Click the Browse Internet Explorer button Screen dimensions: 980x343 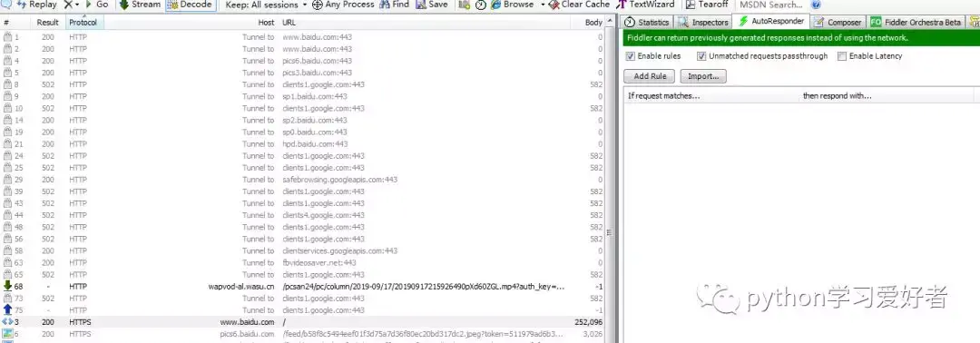[x=512, y=5]
